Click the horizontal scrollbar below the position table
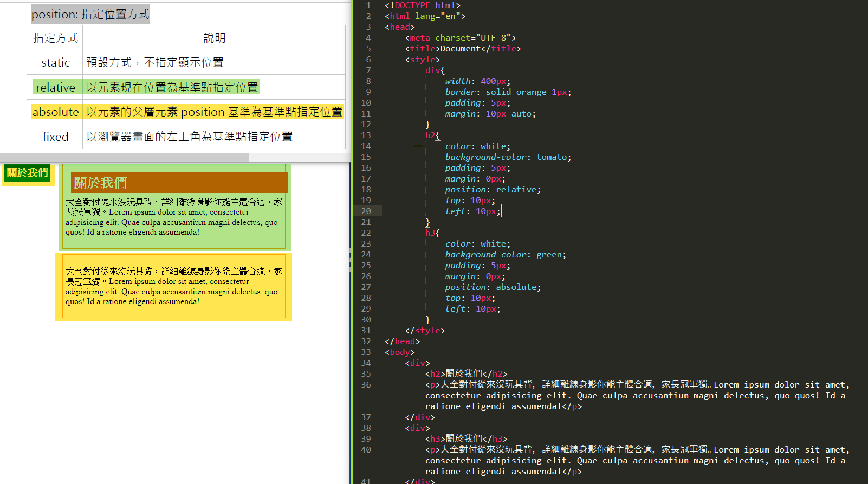 125,157
